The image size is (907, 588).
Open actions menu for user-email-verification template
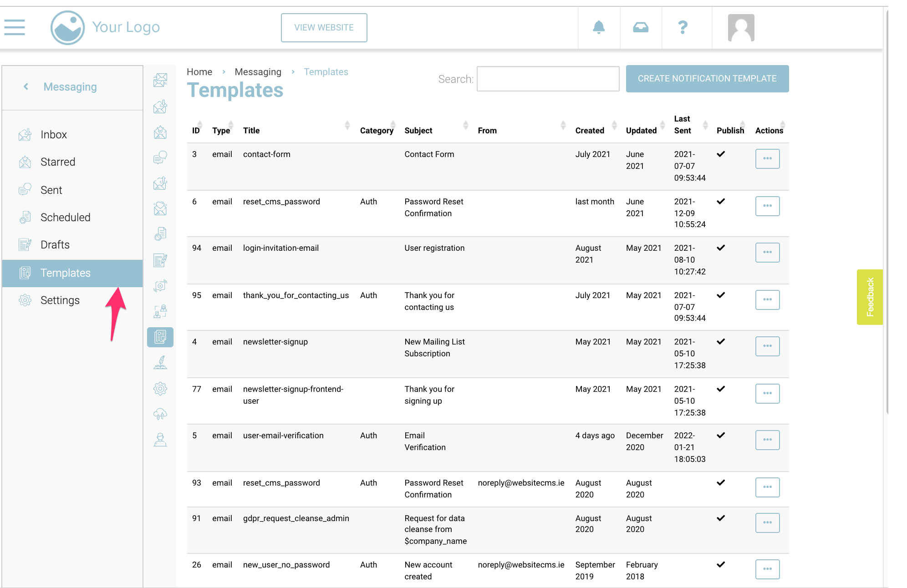[x=767, y=440]
